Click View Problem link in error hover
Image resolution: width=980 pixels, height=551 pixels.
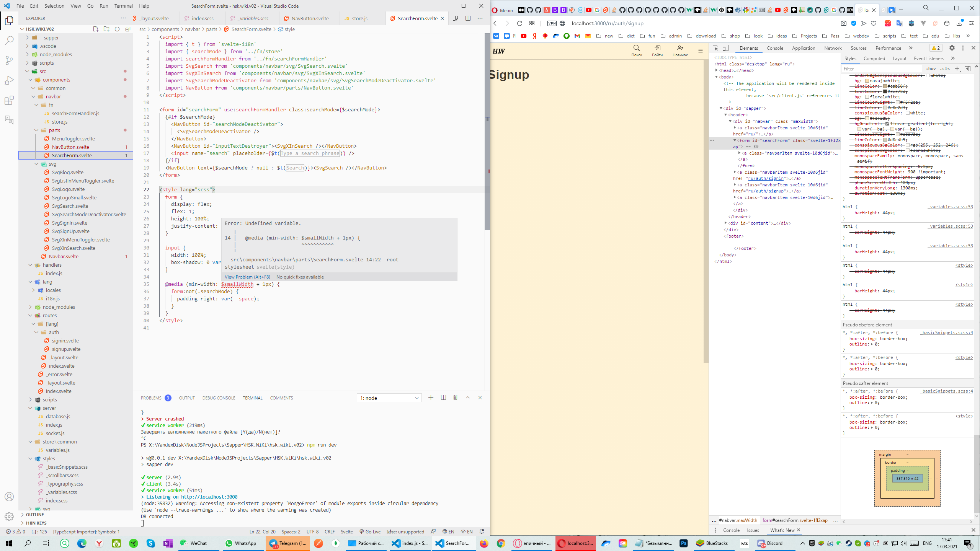click(x=247, y=277)
